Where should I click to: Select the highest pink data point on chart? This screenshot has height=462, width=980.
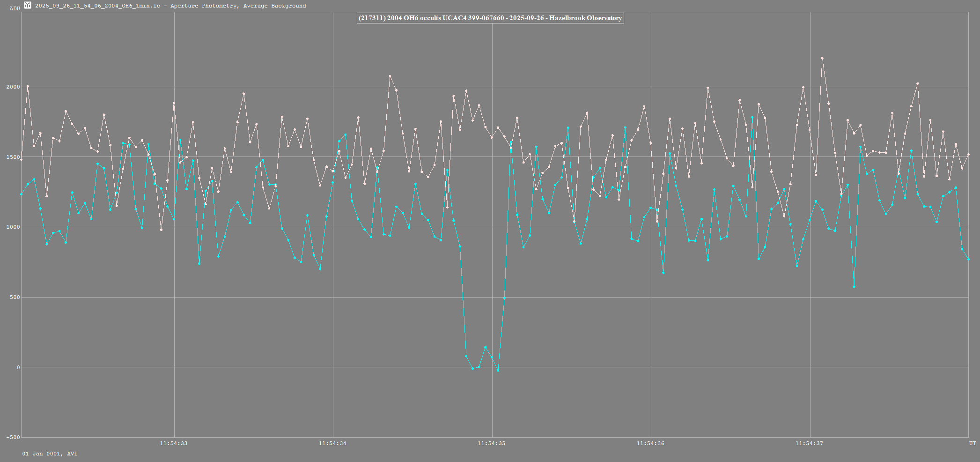pyautogui.click(x=822, y=58)
